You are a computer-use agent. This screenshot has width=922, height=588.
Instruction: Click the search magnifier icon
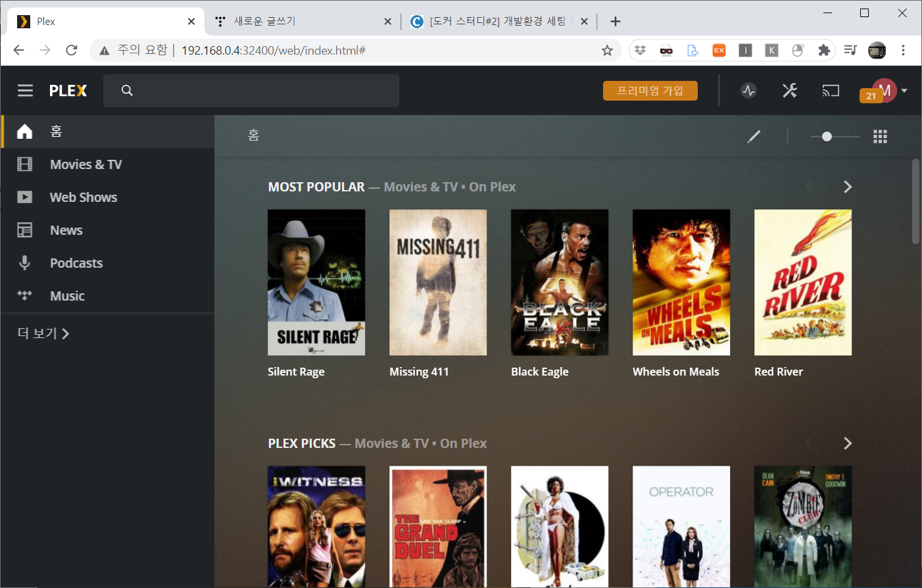(127, 91)
